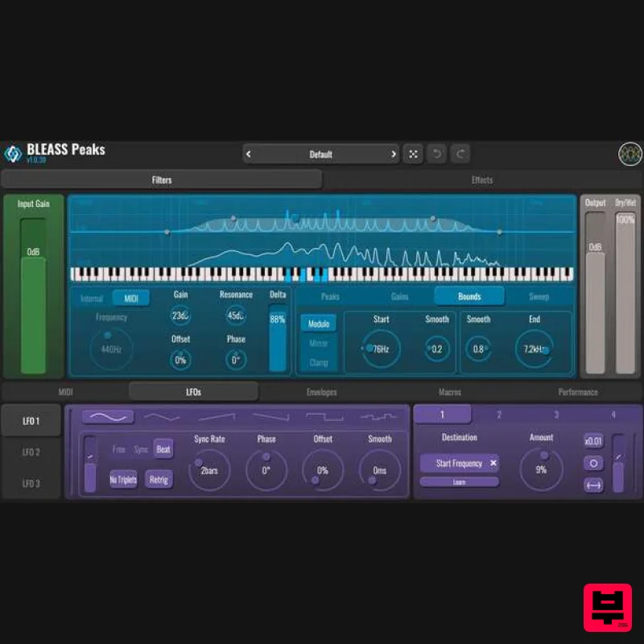Select modulation slot 3

(556, 415)
